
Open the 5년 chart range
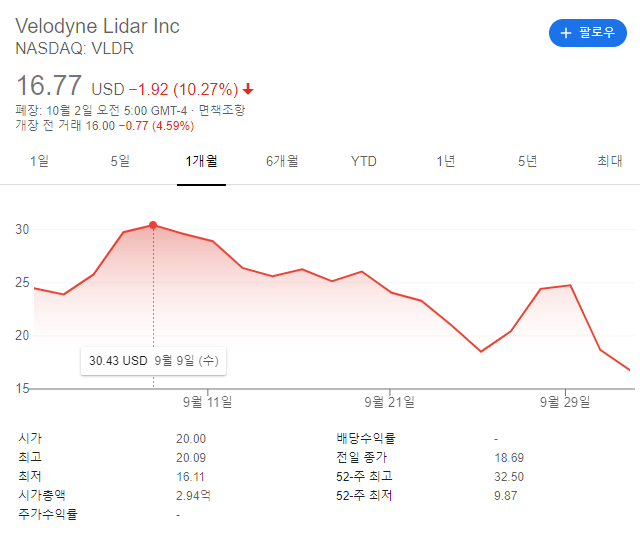tap(527, 161)
